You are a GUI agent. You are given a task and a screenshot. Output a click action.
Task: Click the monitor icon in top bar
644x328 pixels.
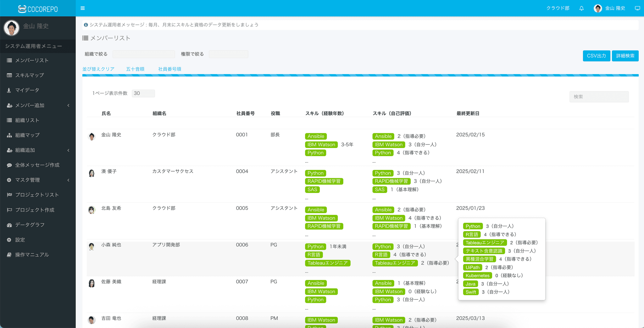(x=637, y=8)
